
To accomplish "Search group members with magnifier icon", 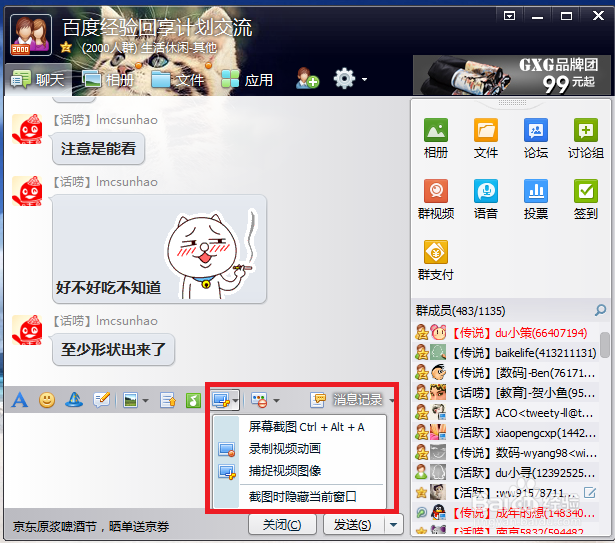I will click(600, 310).
